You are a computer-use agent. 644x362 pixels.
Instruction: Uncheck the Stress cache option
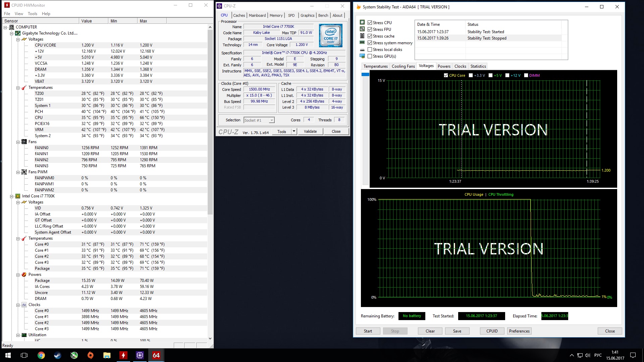(370, 36)
